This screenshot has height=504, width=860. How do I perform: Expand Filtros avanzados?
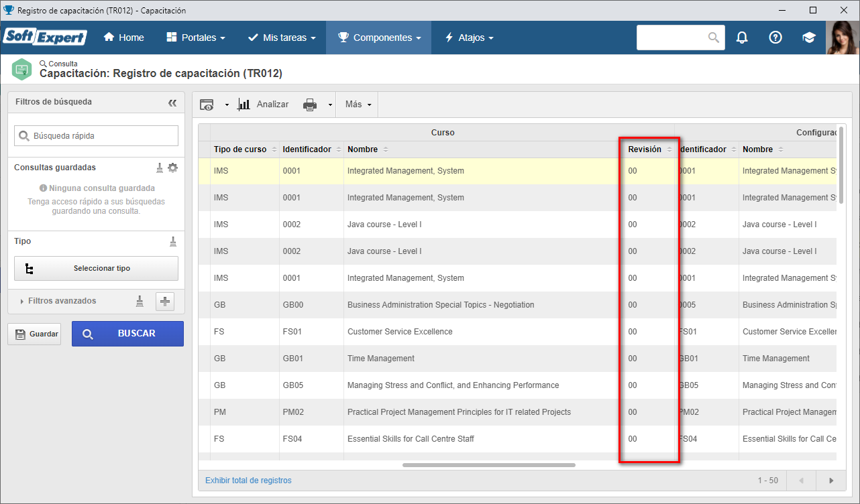pos(58,301)
